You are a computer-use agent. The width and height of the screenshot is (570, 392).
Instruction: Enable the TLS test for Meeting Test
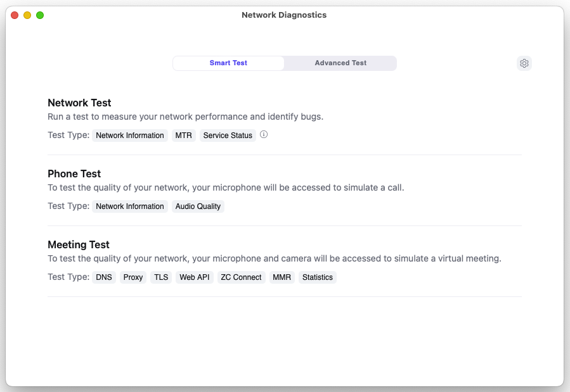pyautogui.click(x=160, y=277)
